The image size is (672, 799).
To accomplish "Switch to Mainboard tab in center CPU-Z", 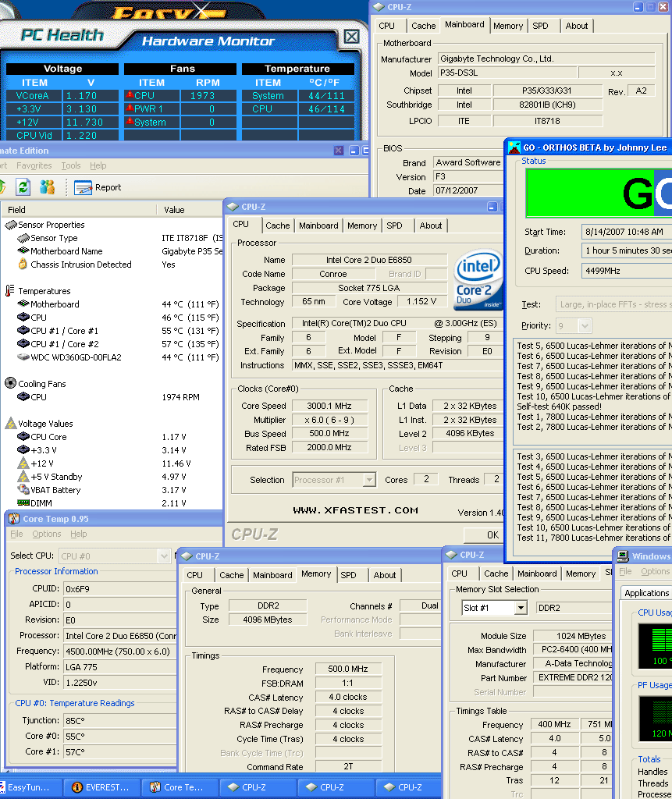I will tap(318, 225).
